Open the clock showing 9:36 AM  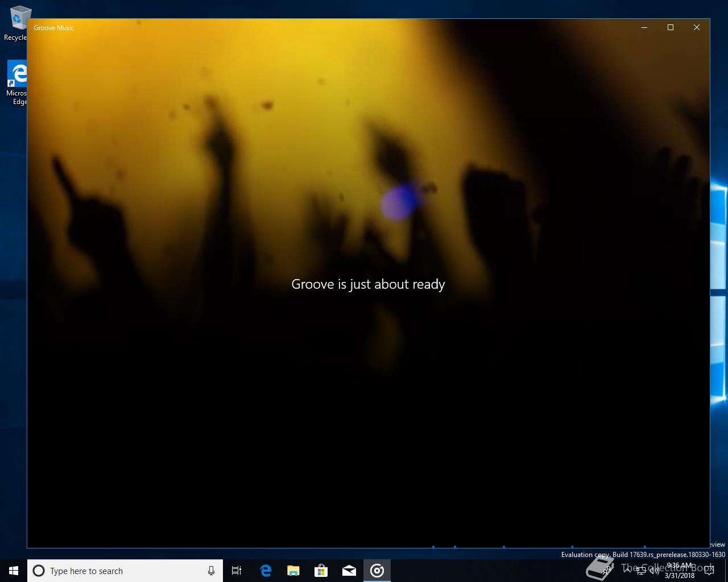(679, 571)
